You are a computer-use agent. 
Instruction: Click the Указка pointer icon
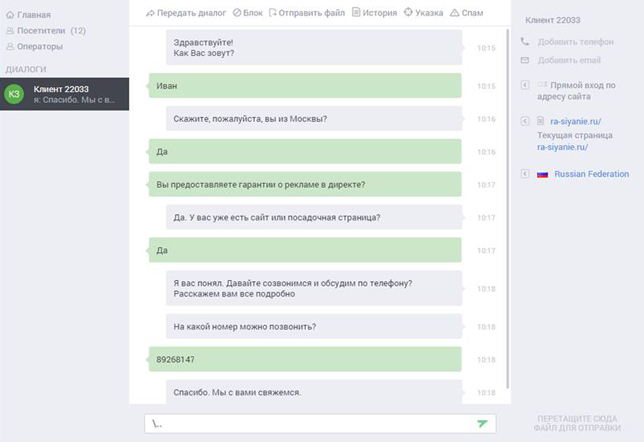408,12
